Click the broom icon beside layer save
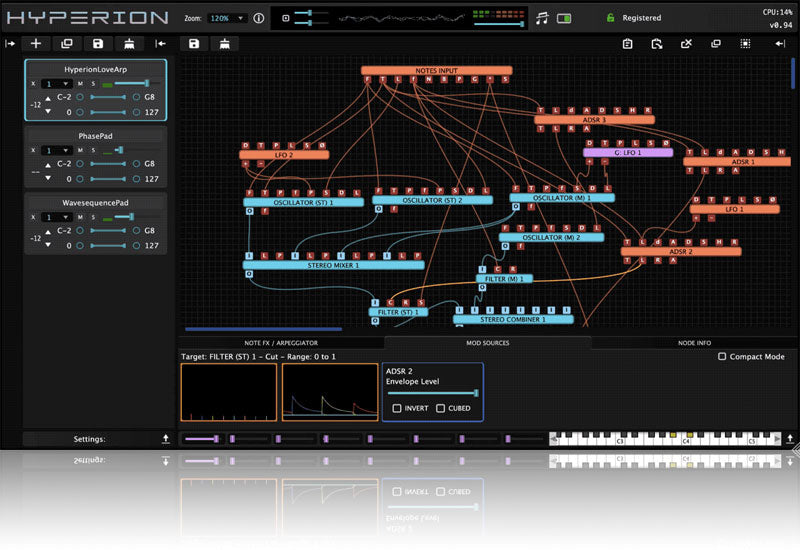The width and height of the screenshot is (800, 550). 129,44
